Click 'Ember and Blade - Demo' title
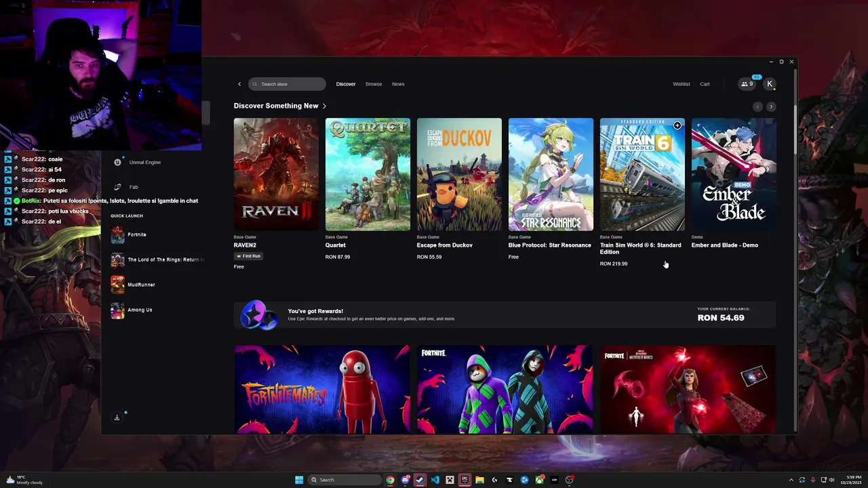Image resolution: width=868 pixels, height=488 pixels. click(725, 245)
